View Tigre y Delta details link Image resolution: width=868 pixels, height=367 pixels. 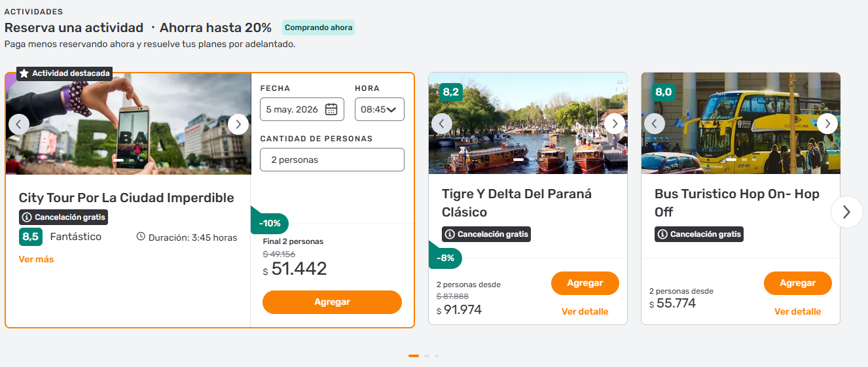point(585,312)
